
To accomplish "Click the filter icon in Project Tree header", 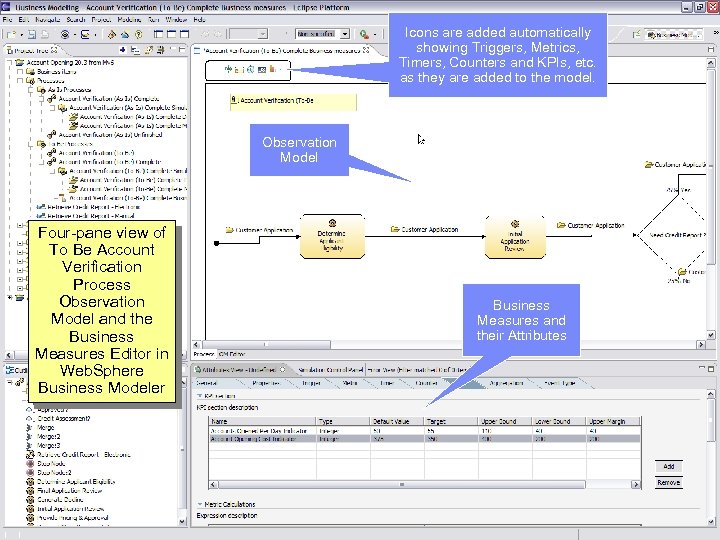I will tap(161, 50).
